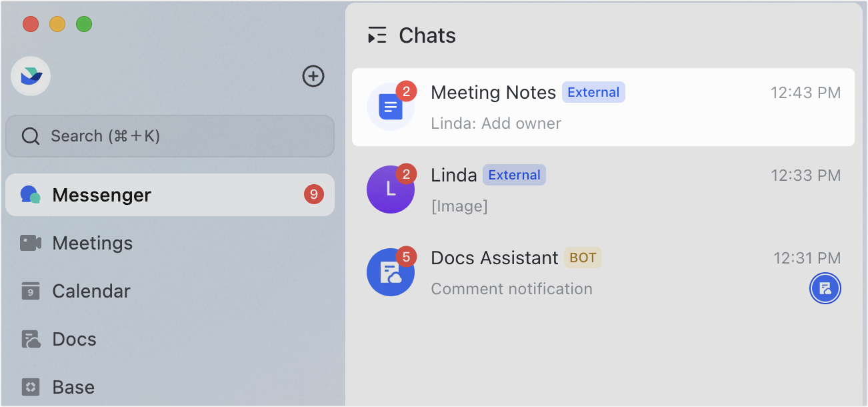The width and height of the screenshot is (868, 407).
Task: Click the unread badge on Linda's avatar
Action: [x=406, y=174]
